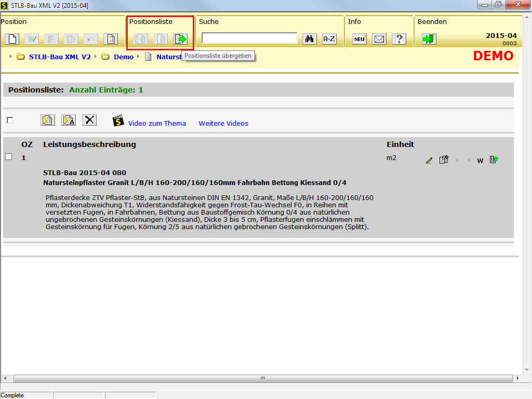
Task: Create a new position with blank page icon
Action: pyautogui.click(x=12, y=39)
